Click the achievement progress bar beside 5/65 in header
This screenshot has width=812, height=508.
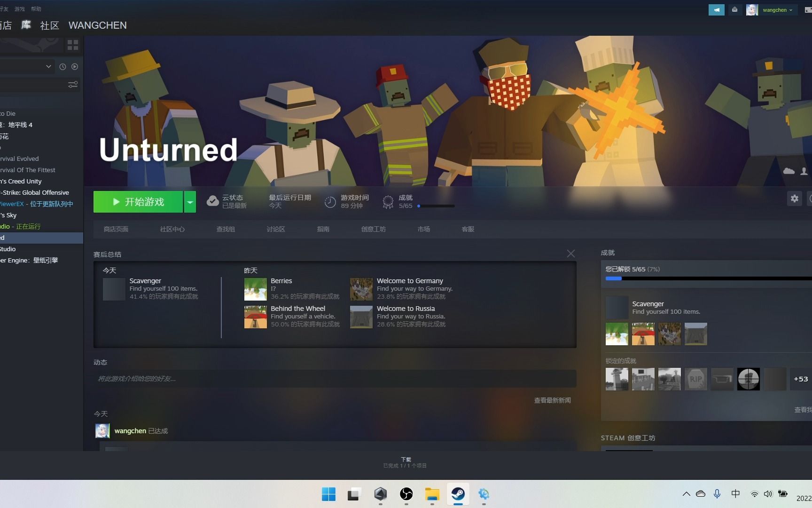(x=436, y=206)
